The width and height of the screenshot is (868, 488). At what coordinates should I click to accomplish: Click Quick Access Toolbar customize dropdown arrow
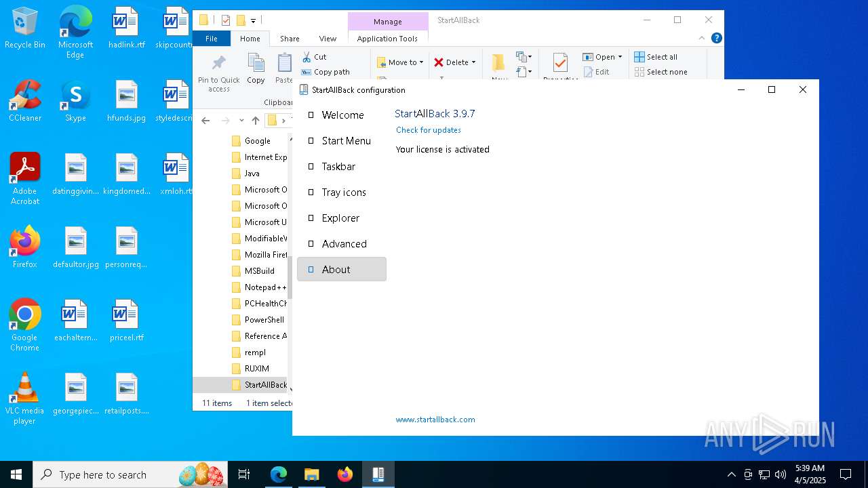pyautogui.click(x=253, y=21)
